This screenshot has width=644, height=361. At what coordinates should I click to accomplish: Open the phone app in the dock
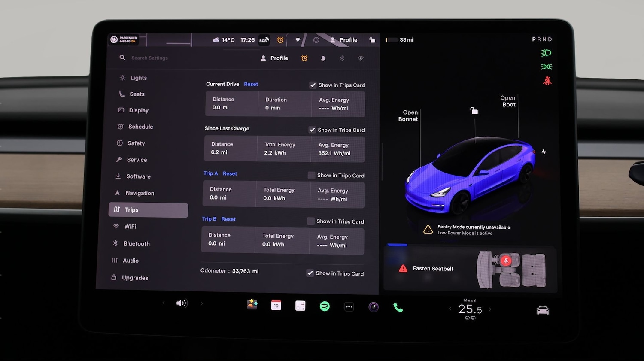tap(398, 306)
